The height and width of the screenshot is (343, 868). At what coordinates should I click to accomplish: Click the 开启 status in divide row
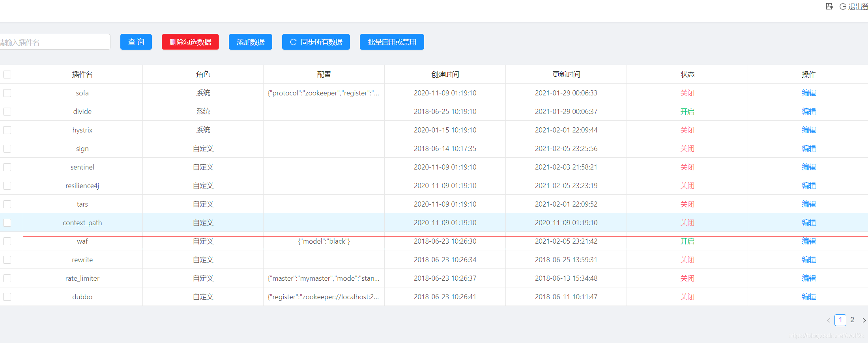687,112
